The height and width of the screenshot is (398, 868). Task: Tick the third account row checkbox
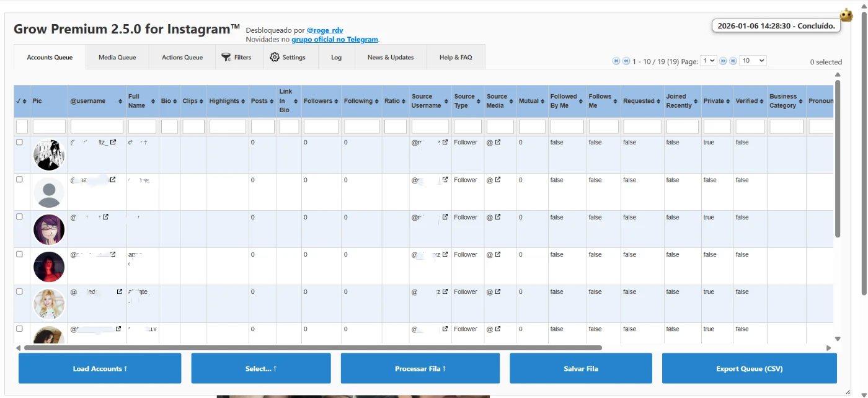coord(19,216)
